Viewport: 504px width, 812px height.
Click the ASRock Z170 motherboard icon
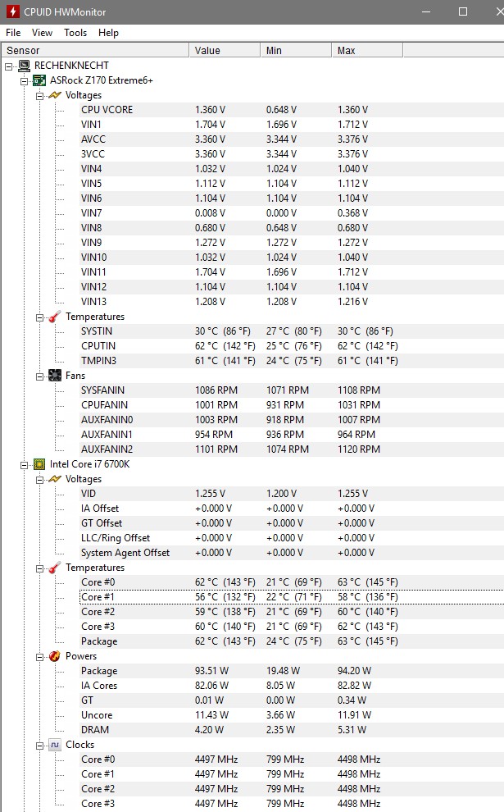[x=39, y=80]
